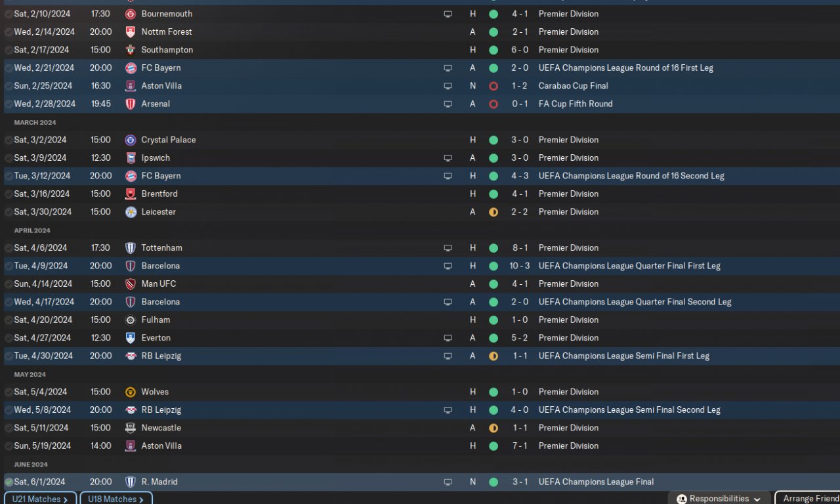Expand the U18 Matches link
Viewport: 840px width, 504px height.
click(115, 499)
